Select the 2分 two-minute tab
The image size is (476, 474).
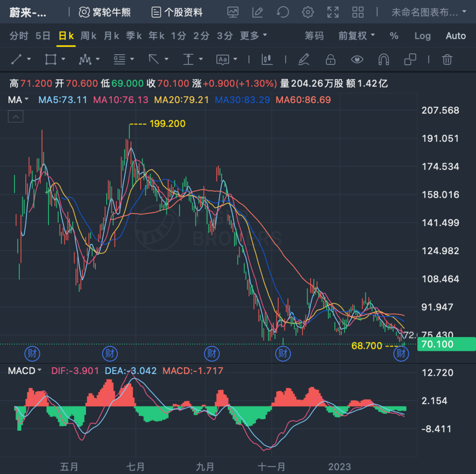pos(201,36)
